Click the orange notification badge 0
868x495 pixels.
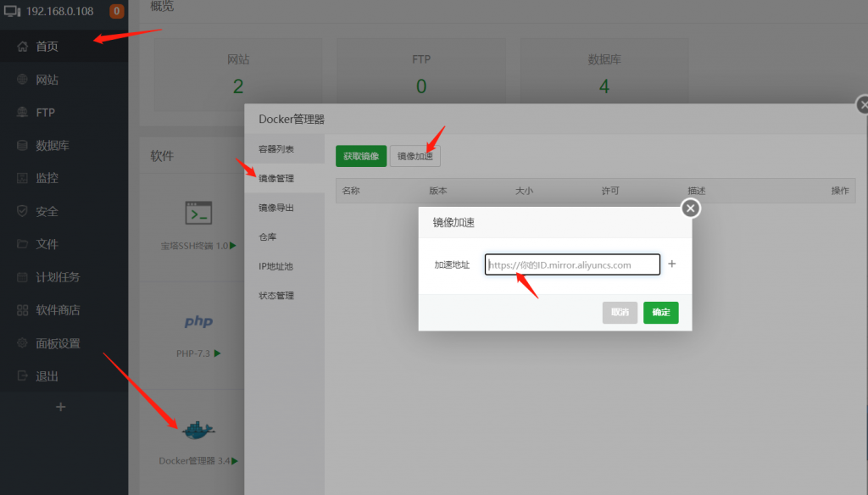pos(116,11)
